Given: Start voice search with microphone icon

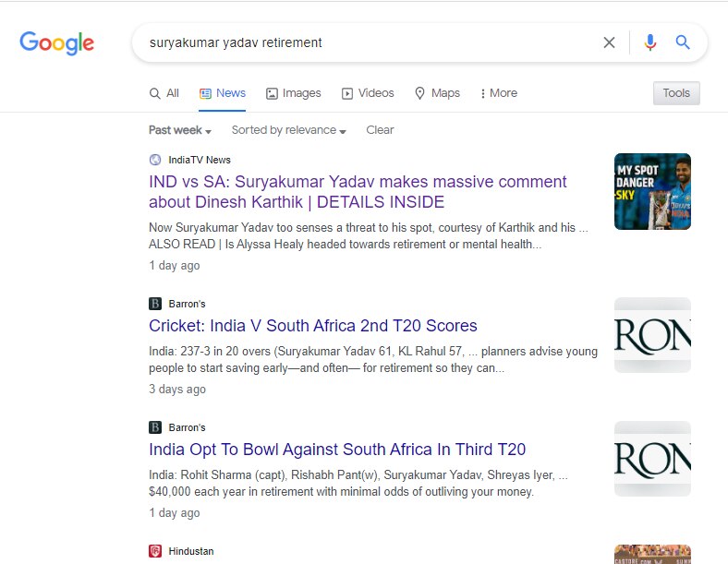Looking at the screenshot, I should point(650,42).
